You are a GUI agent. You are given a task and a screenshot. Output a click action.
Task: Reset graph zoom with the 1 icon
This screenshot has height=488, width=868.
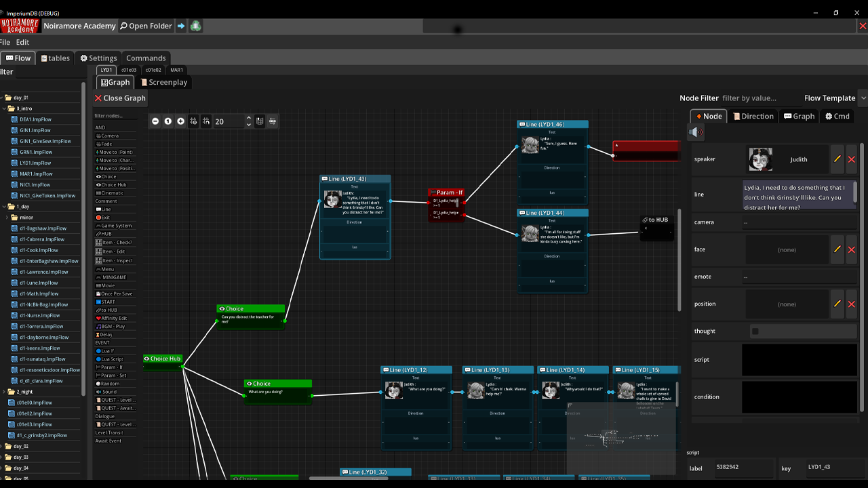click(168, 121)
